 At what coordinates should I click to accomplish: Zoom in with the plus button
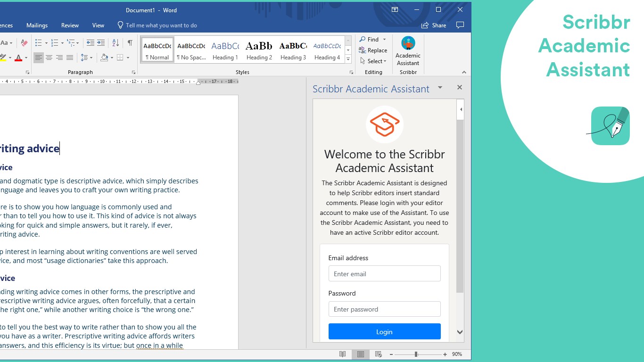[445, 354]
